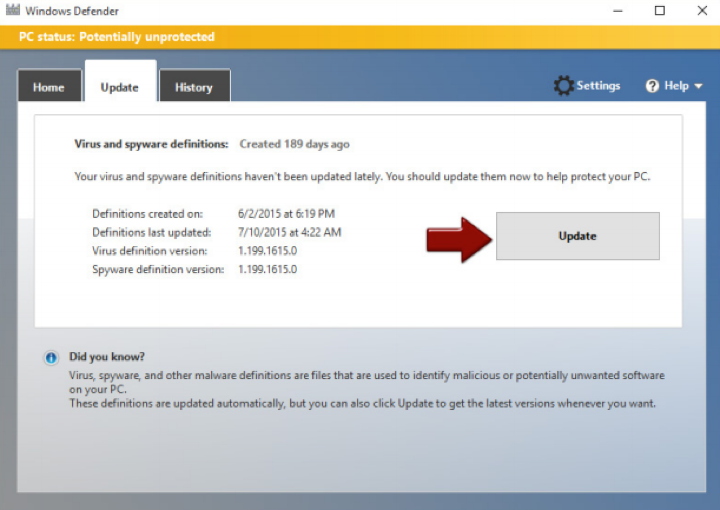Minimize the Windows Defender window
Viewport: 720px width, 510px height.
click(x=618, y=11)
